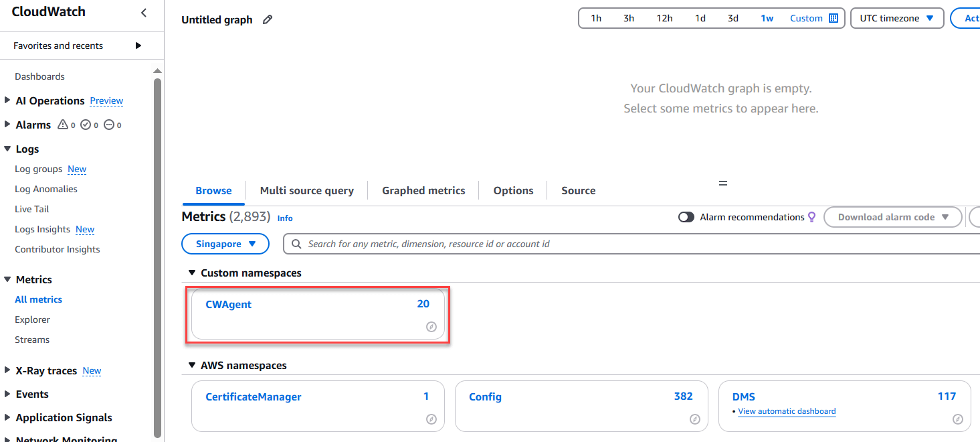Collapse the sidebar using the chevron icon
The width and height of the screenshot is (980, 442).
(142, 12)
